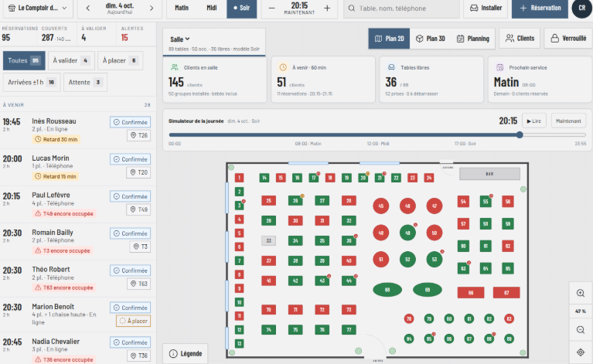Zoom out on the floor plan
The width and height of the screenshot is (593, 364).
coord(581,330)
